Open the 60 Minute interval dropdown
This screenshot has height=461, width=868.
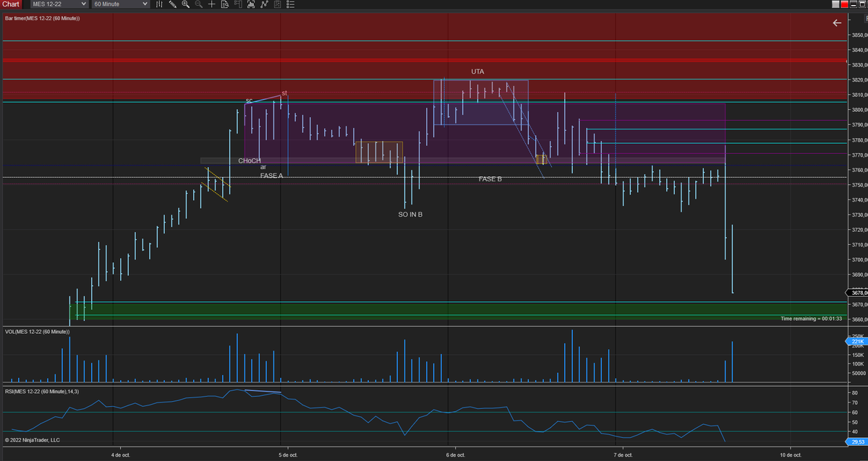pos(122,4)
